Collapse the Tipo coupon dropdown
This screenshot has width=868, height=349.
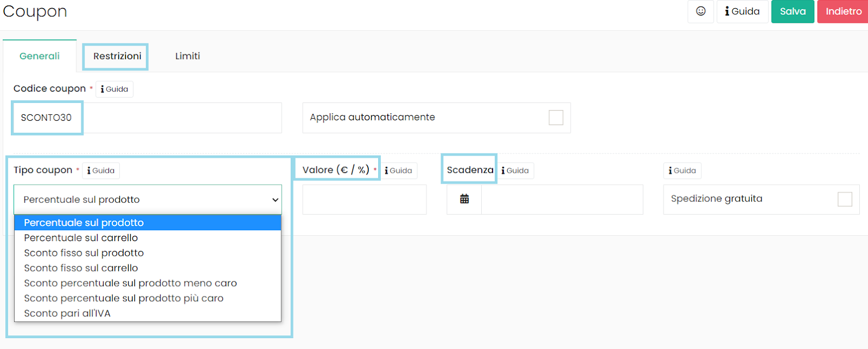pyautogui.click(x=148, y=199)
